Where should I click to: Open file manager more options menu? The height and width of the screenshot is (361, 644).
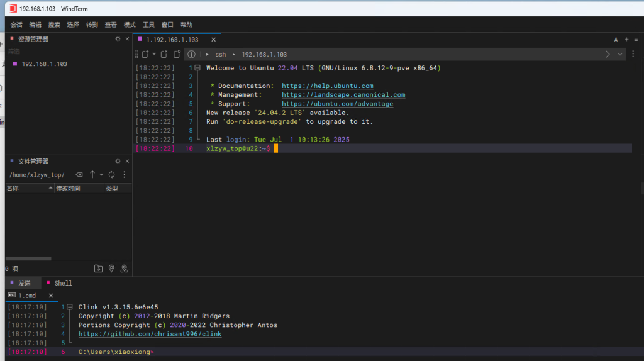pos(125,175)
